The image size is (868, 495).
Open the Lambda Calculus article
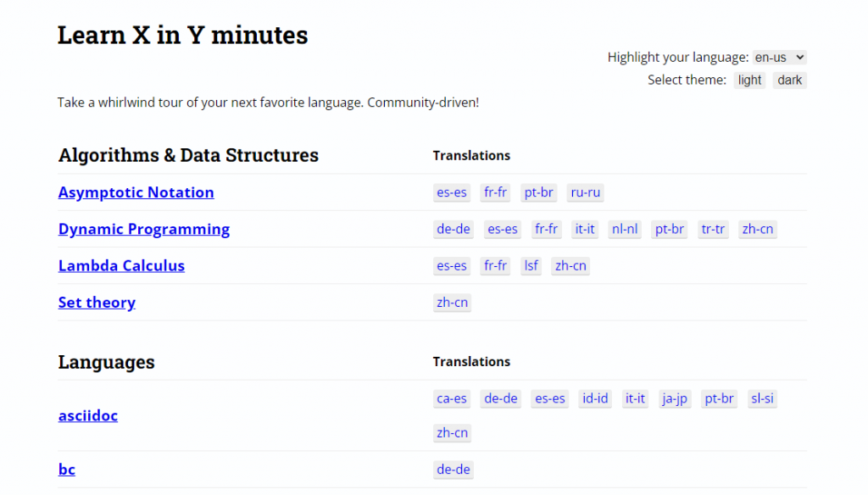[121, 265]
